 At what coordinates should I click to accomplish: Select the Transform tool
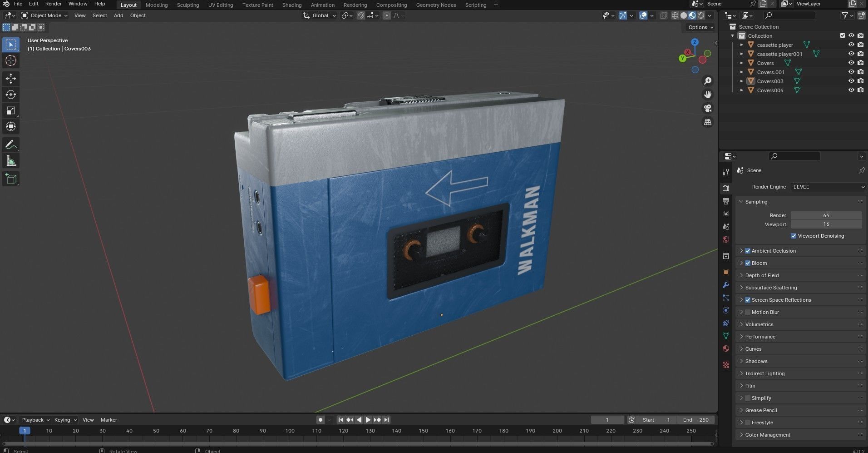[x=11, y=126]
